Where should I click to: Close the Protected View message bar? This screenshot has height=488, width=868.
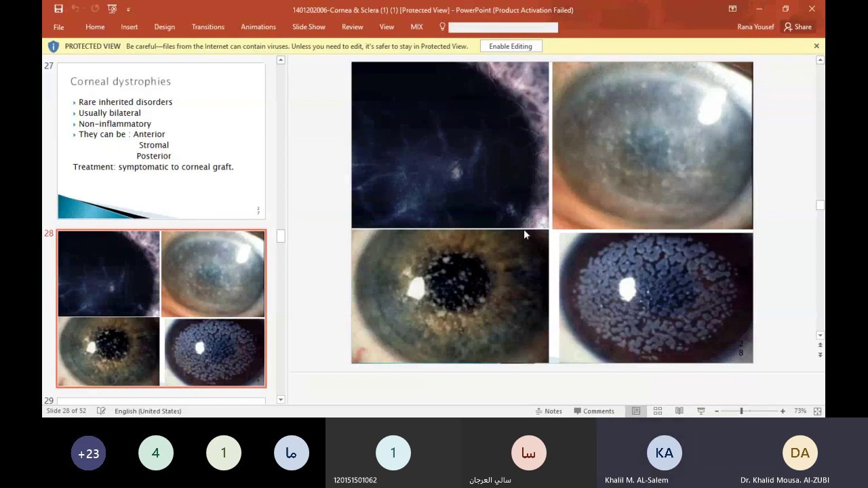[x=816, y=46]
